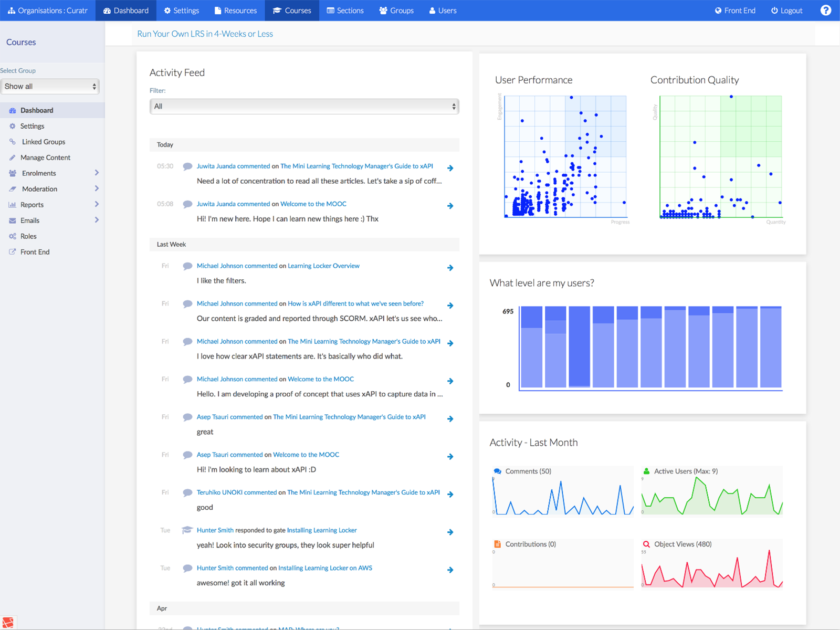Select the darkest third bar in the levels chart
This screenshot has width=840, height=630.
click(x=580, y=347)
